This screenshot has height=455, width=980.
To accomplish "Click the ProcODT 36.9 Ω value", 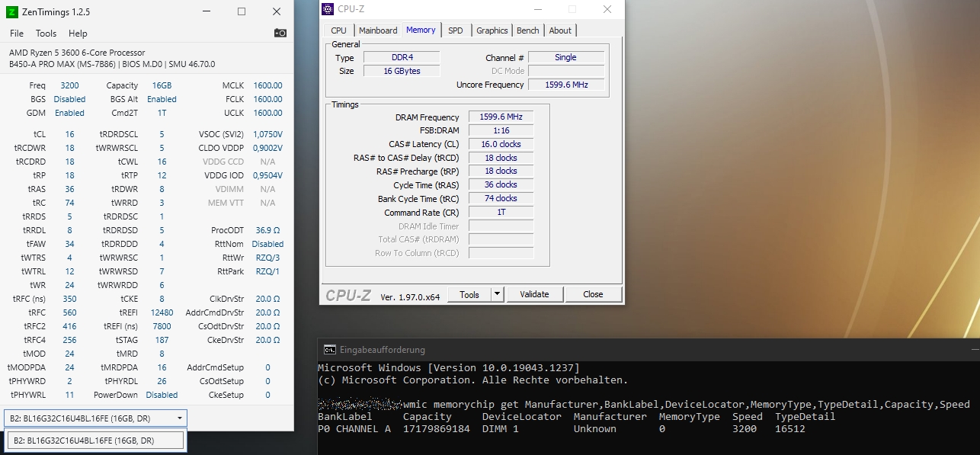I will click(x=267, y=230).
